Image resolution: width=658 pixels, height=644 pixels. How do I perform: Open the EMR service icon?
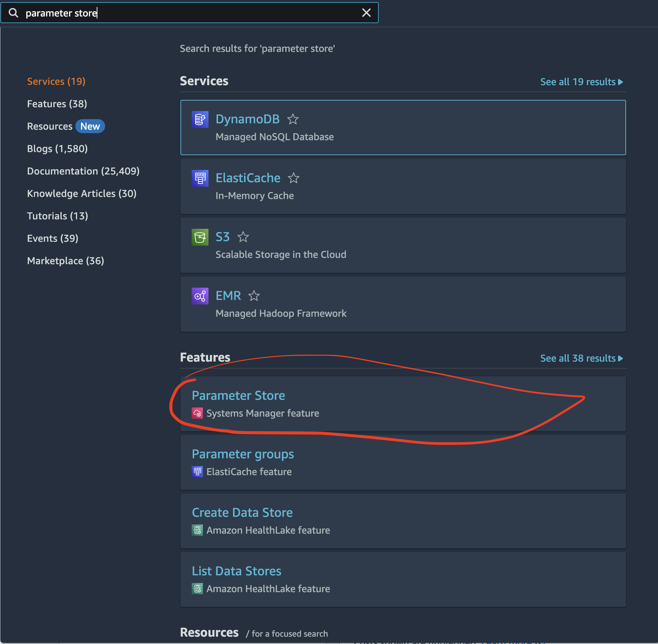tap(200, 296)
